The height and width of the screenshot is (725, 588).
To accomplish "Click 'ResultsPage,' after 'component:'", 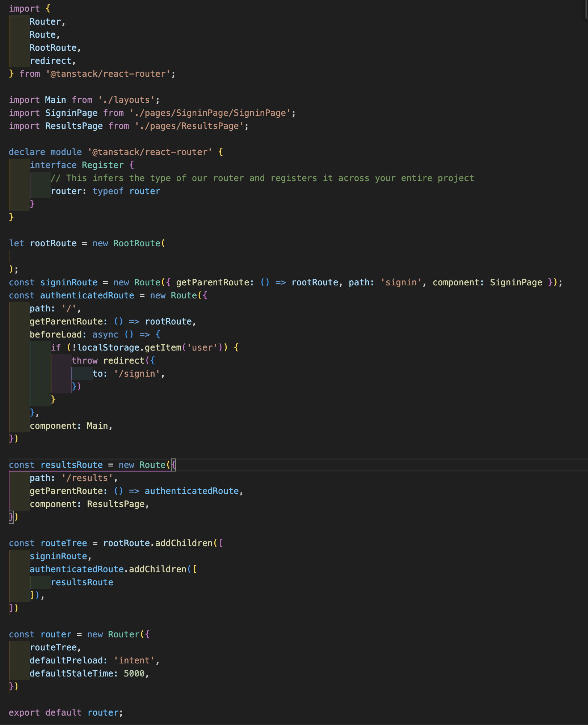I will click(x=118, y=504).
